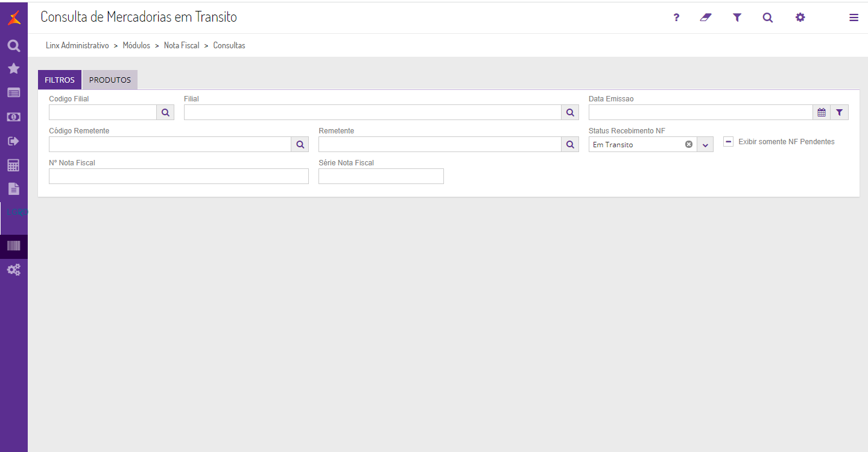Viewport: 868px width, 452px height.
Task: Open the hamburger menu at top right
Action: (x=854, y=18)
